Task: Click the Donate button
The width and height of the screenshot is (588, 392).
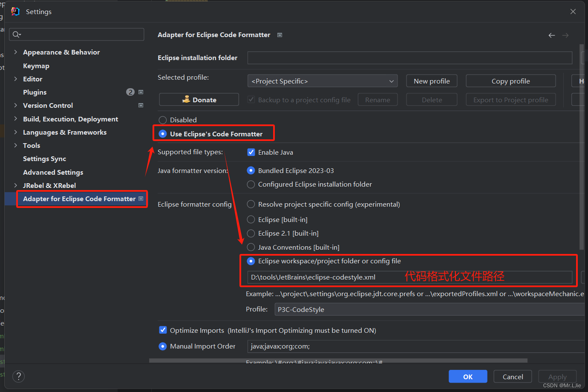Action: point(199,100)
